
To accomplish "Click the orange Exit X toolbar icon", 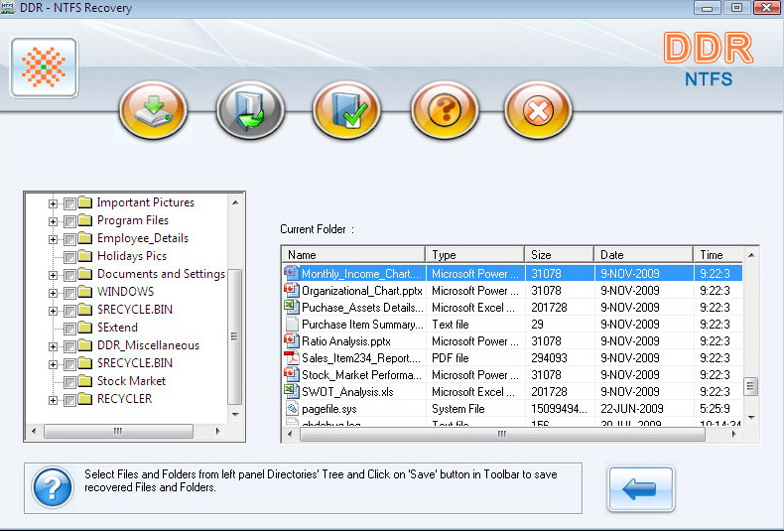I will pyautogui.click(x=538, y=110).
